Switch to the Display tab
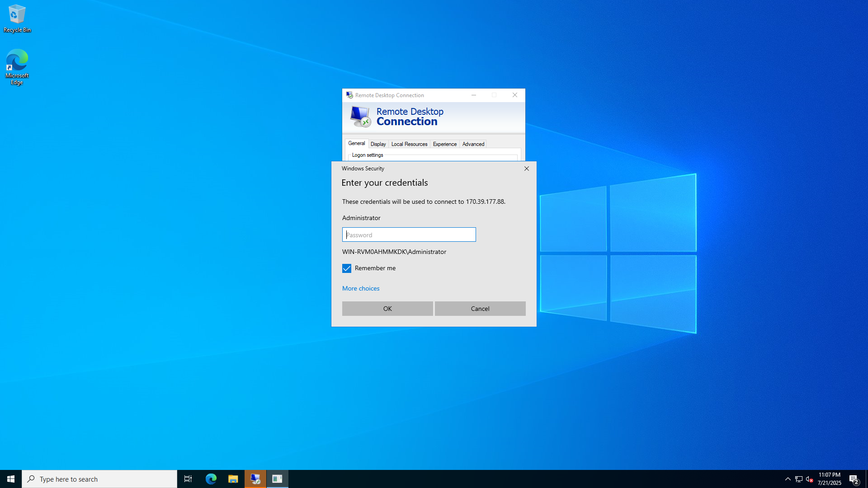The width and height of the screenshot is (868, 488). 378,144
